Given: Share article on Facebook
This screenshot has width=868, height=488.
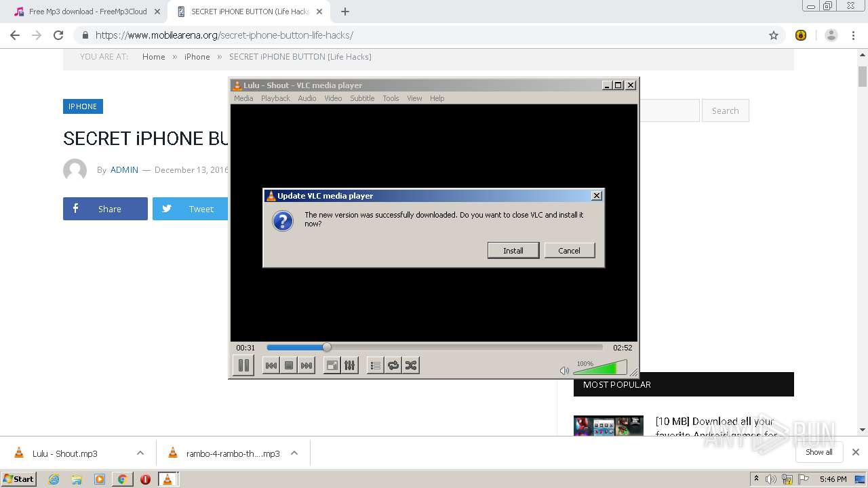Looking at the screenshot, I should (105, 209).
